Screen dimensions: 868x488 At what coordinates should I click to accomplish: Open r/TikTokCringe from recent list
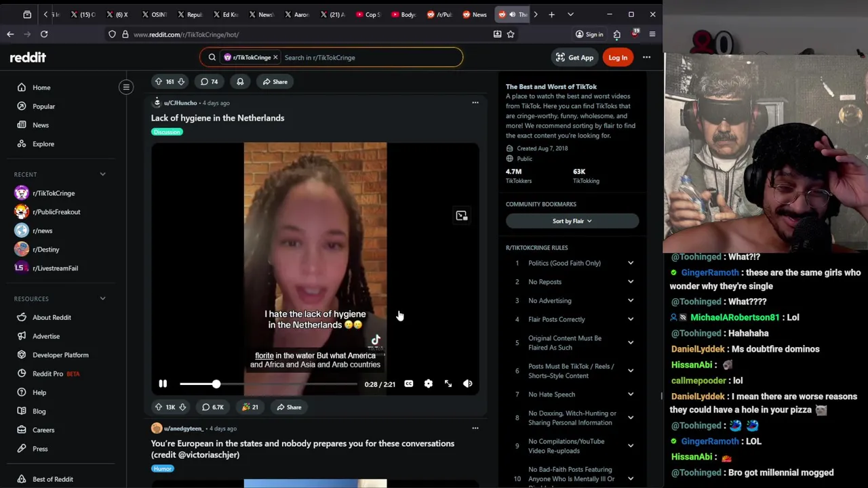[x=54, y=193]
